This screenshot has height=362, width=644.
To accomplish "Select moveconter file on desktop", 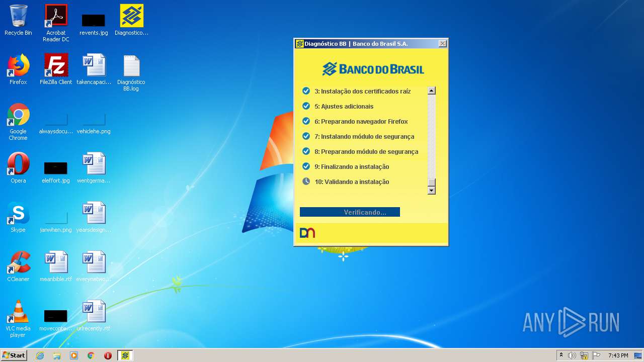I will (x=56, y=321).
